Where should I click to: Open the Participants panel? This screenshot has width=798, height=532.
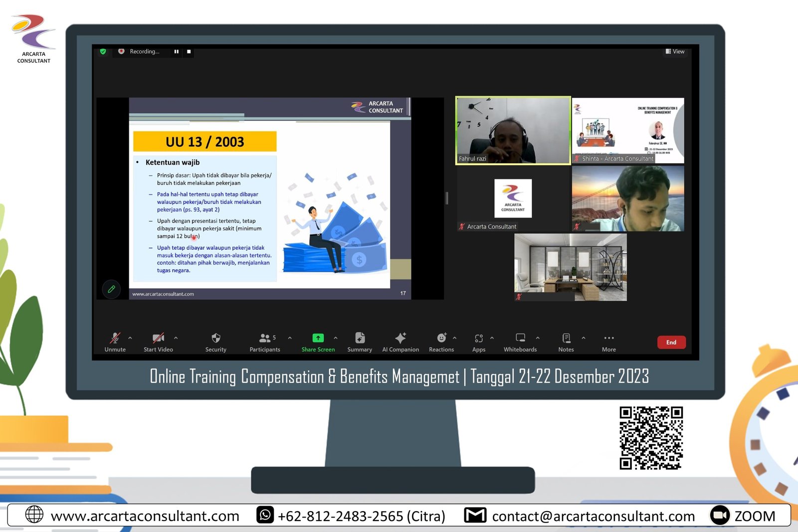coord(265,339)
